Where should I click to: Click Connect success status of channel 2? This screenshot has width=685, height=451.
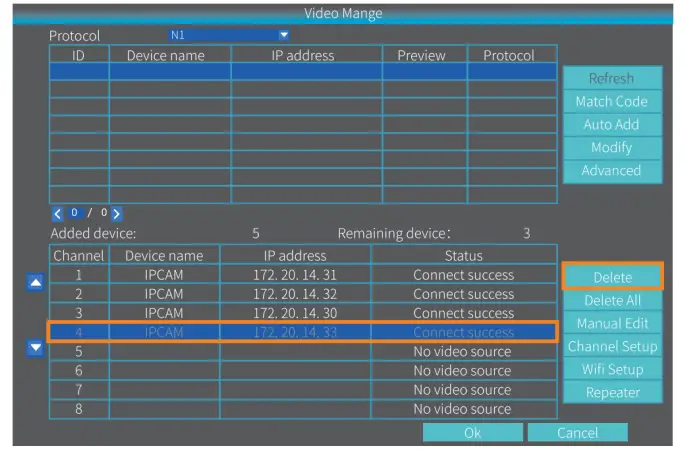click(x=464, y=294)
